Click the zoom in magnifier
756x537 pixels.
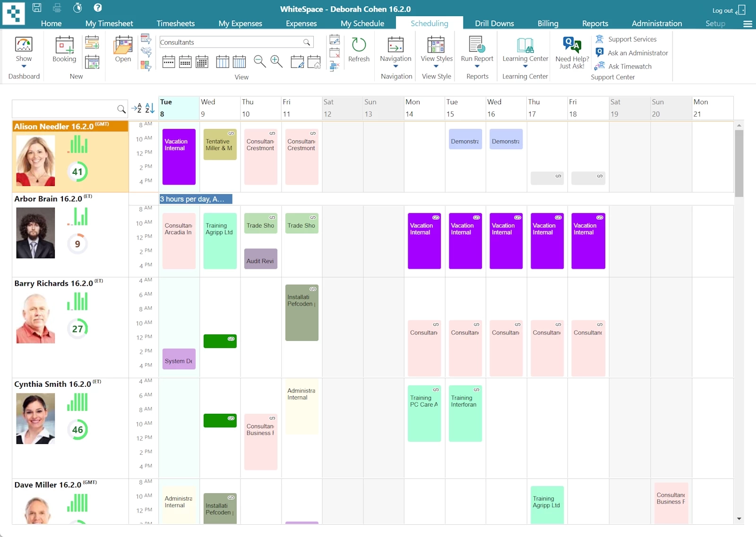tap(276, 61)
